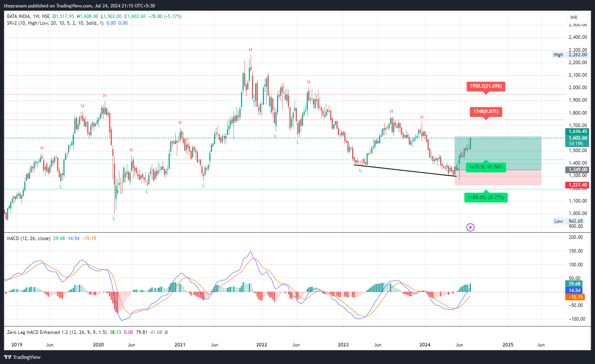Viewport: 595px width, 364px height.
Task: Click the green L marker at 2020 crash low
Action: pos(114,219)
